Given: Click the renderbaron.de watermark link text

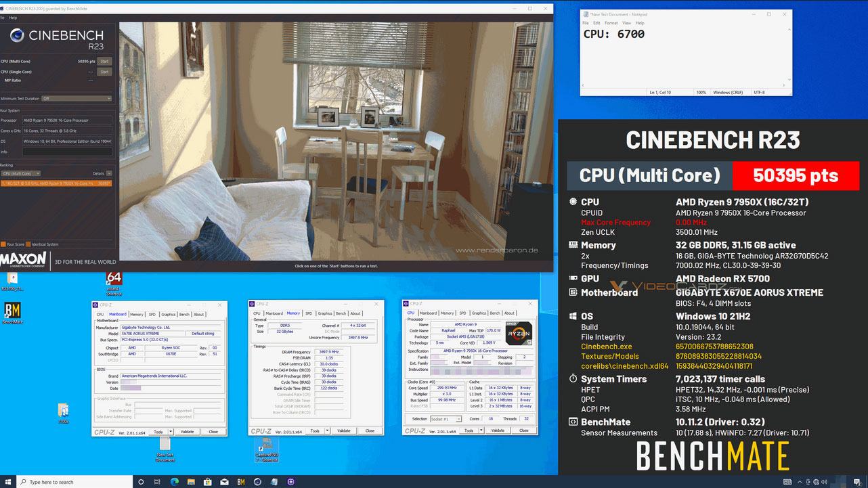Looking at the screenshot, I should coord(496,250).
